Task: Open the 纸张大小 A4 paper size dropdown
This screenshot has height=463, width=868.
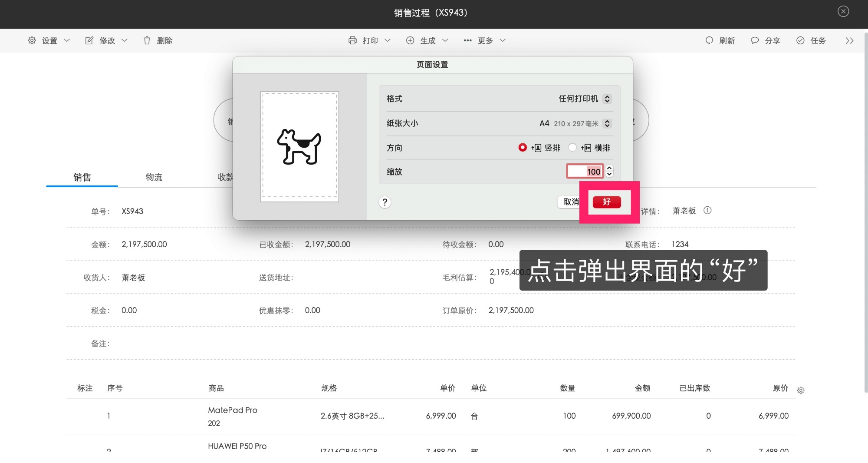Action: [608, 123]
